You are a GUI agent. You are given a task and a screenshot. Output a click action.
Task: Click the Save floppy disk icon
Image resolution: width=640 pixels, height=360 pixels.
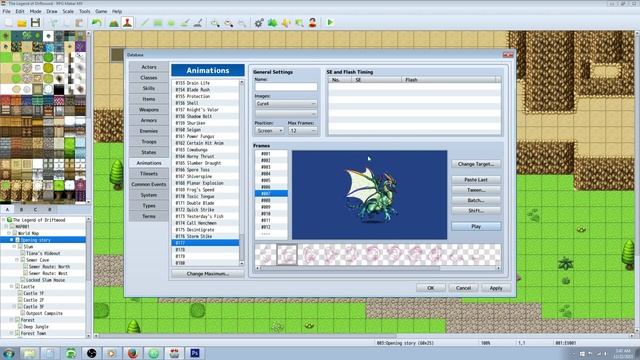click(x=36, y=23)
